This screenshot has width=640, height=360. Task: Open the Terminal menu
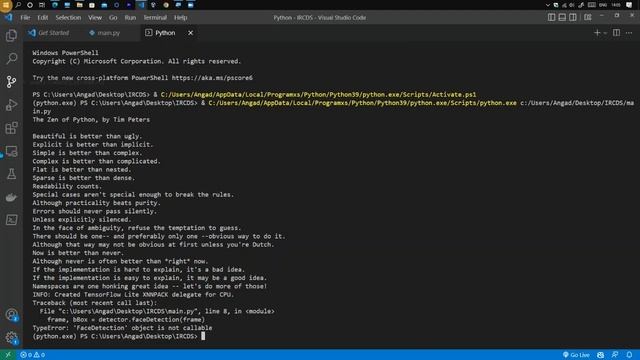155,18
